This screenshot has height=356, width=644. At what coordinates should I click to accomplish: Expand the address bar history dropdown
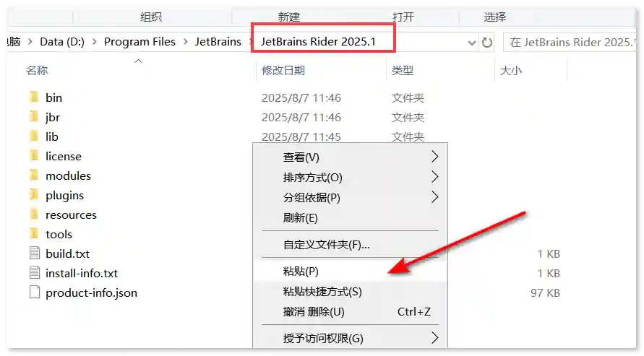pos(471,43)
